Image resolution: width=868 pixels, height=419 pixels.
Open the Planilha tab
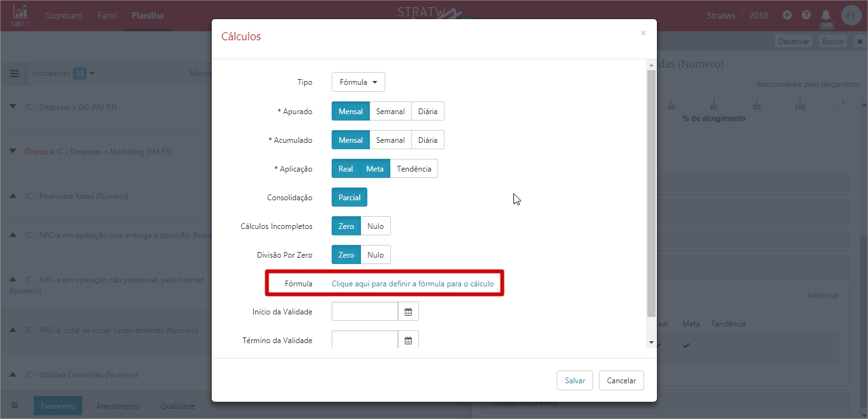tap(147, 15)
